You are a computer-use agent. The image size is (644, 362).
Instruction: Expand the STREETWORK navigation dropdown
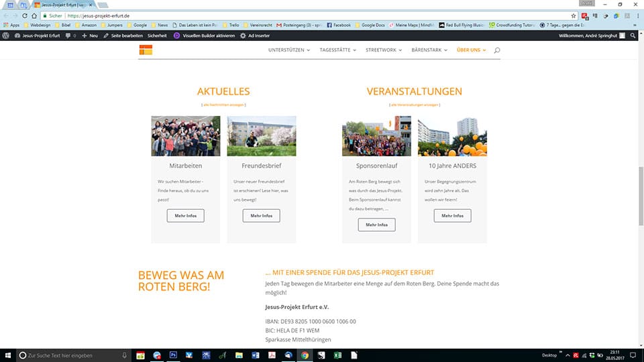384,50
